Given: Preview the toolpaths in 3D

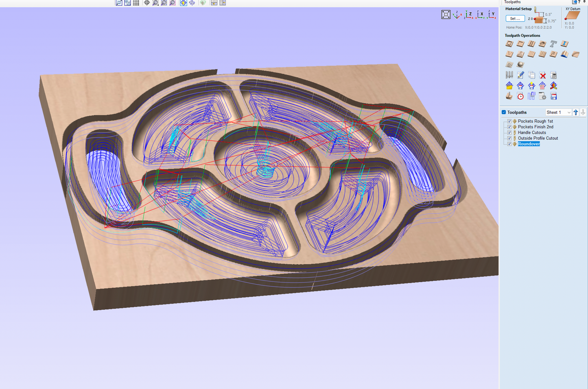Looking at the screenshot, I should coord(509,96).
